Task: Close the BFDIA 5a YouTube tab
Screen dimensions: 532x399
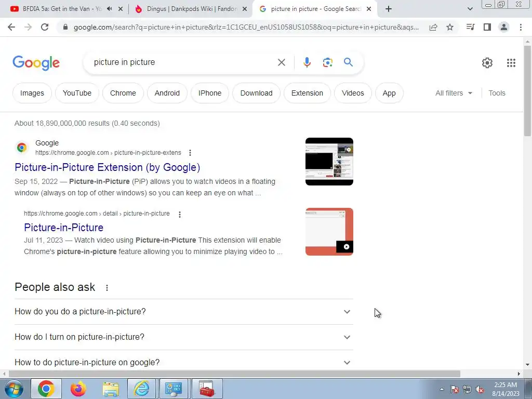Action: 121,9
